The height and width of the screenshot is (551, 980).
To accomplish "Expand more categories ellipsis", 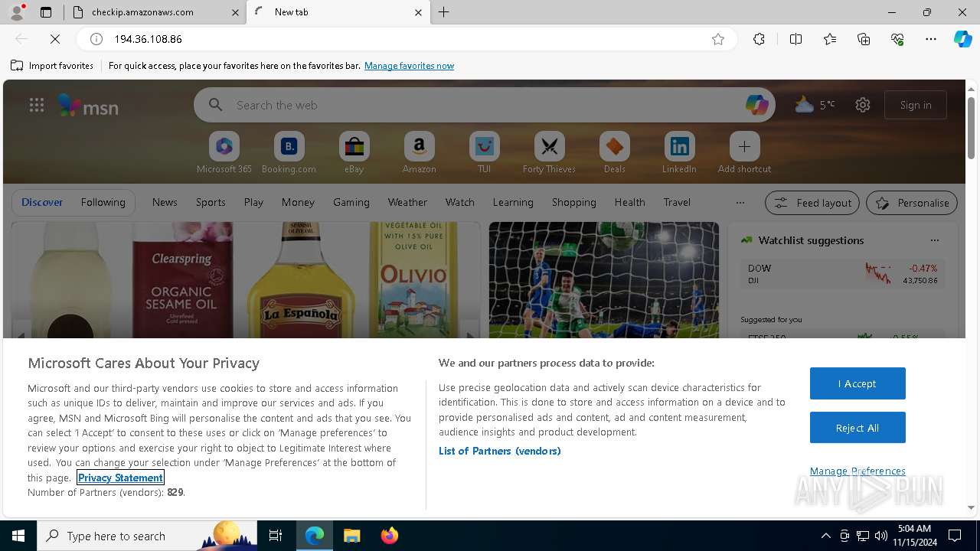I will click(x=740, y=203).
